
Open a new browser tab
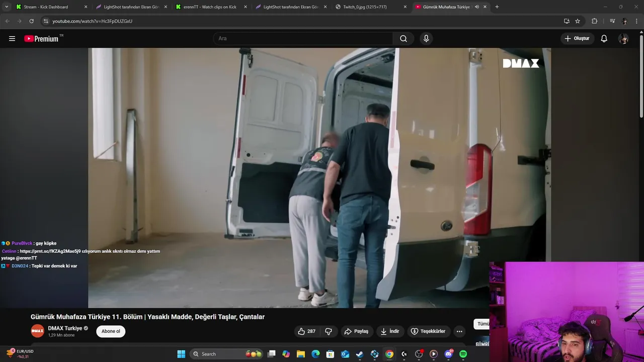[x=497, y=7]
